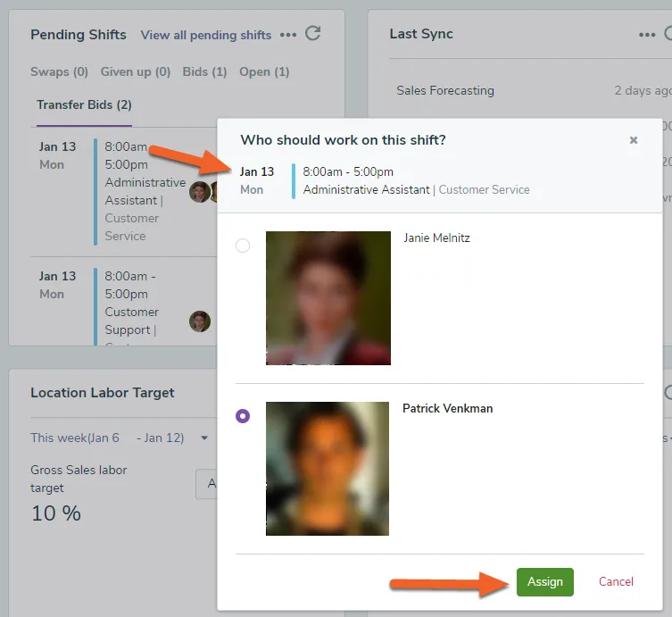Switch to the Swaps (0) tab
The image size is (672, 617).
[59, 71]
